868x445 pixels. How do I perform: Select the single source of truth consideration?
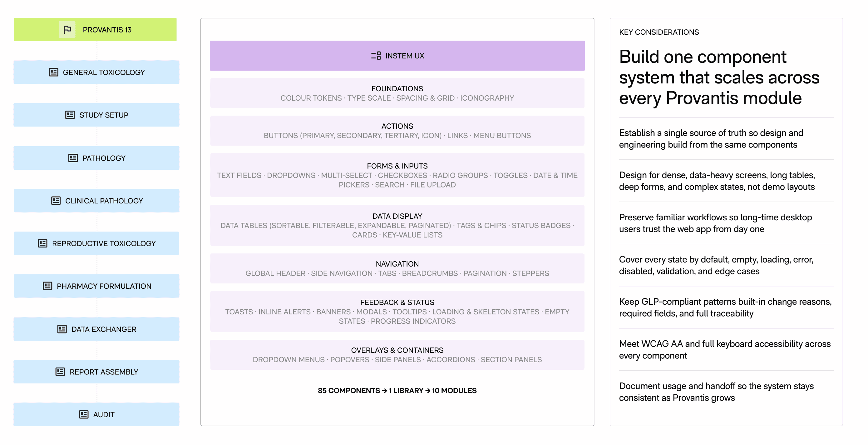tap(711, 138)
